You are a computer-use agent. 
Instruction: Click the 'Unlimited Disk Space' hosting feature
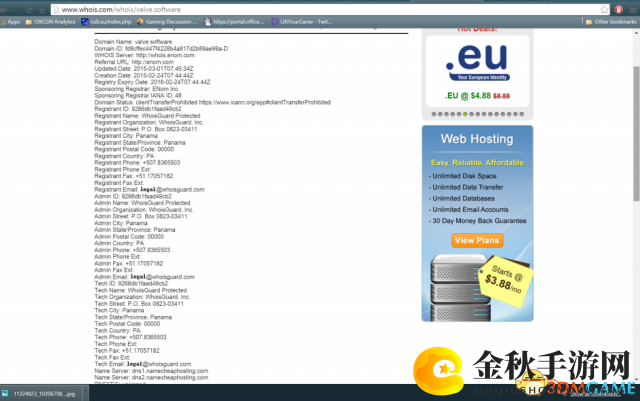click(x=464, y=176)
